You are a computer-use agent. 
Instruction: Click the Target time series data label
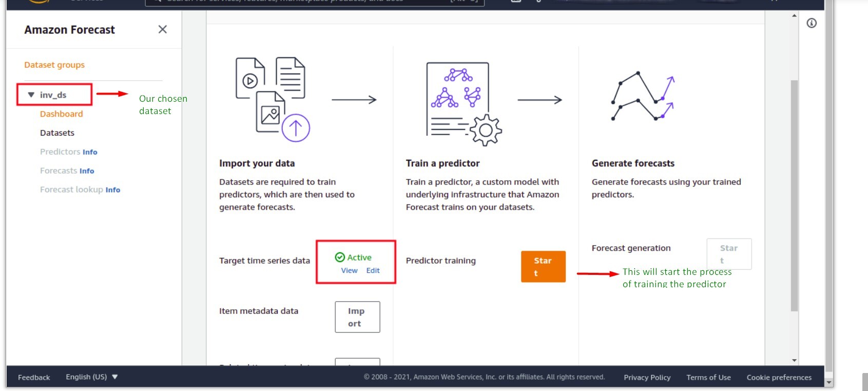(264, 260)
